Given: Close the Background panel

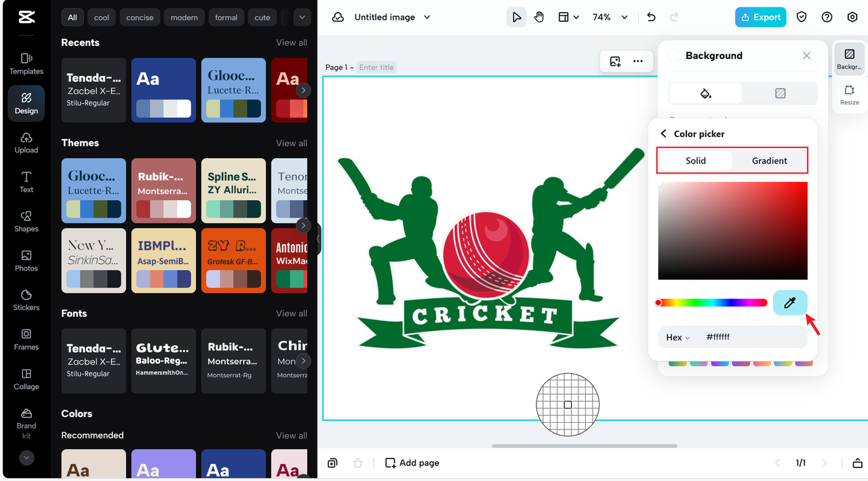Looking at the screenshot, I should click(x=806, y=56).
